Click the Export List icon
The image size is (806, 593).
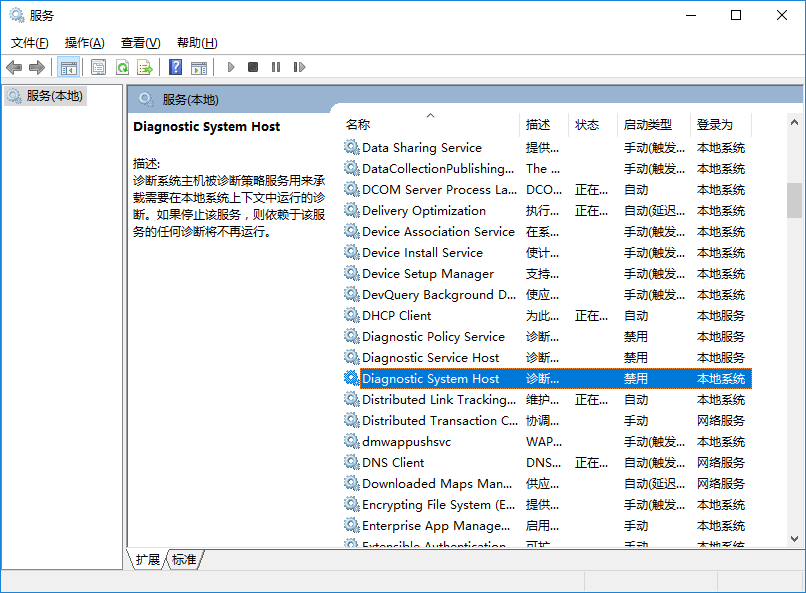click(145, 67)
